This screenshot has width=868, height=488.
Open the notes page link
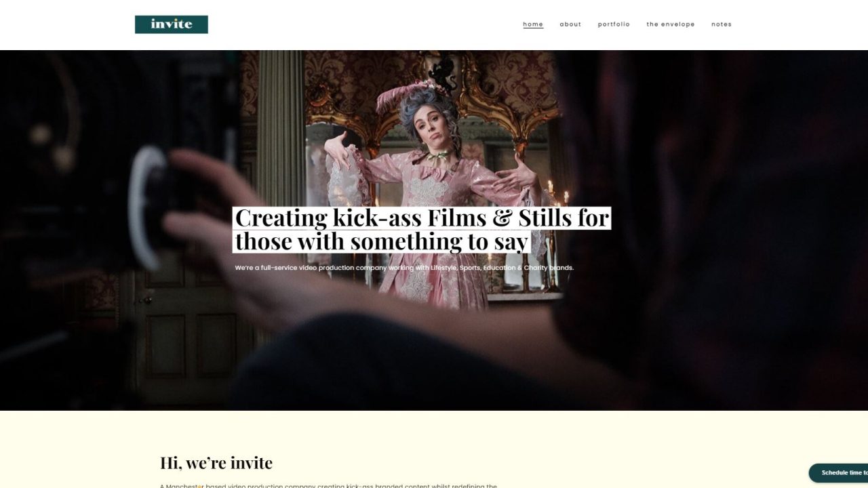tap(722, 24)
